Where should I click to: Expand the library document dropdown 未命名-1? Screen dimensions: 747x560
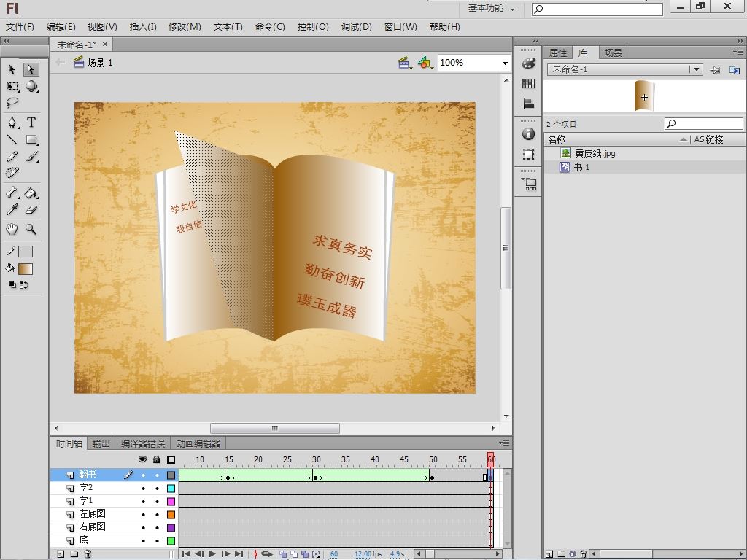coord(697,70)
